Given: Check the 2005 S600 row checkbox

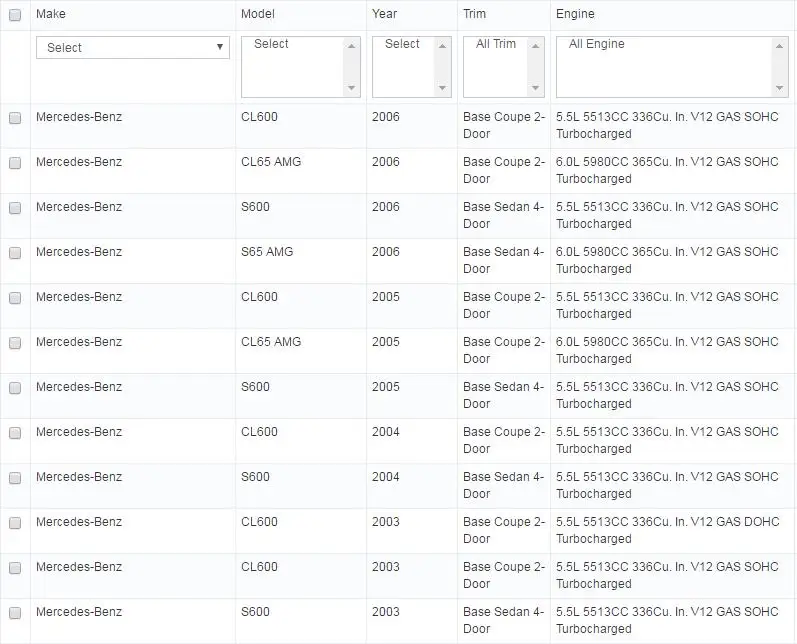Looking at the screenshot, I should [15, 388].
